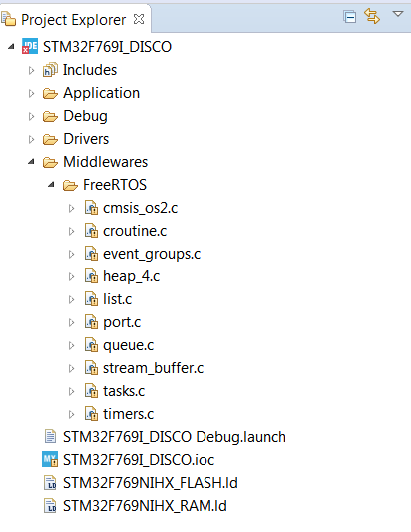The height and width of the screenshot is (532, 411).
Task: Click the Middlewares folder icon
Action: (50, 162)
